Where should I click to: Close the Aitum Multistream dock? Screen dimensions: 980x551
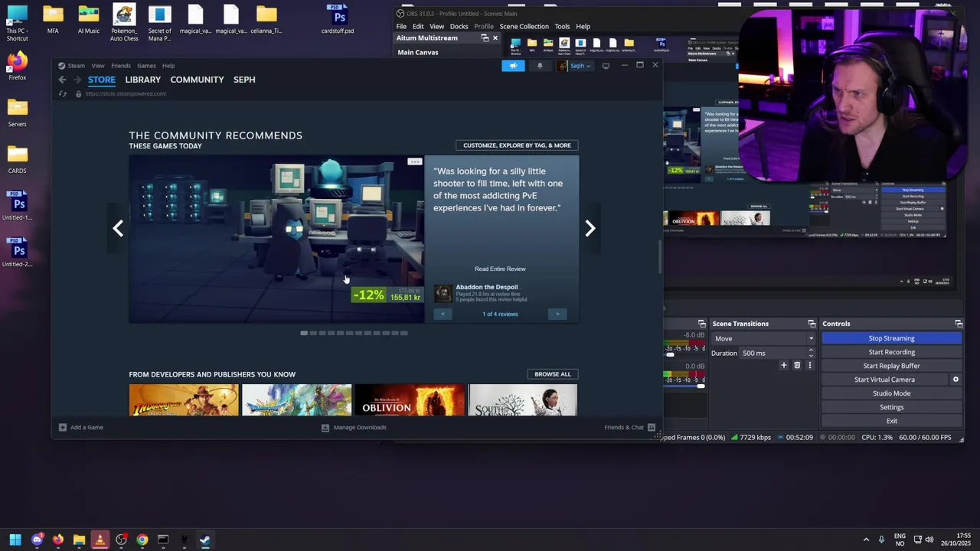(495, 38)
